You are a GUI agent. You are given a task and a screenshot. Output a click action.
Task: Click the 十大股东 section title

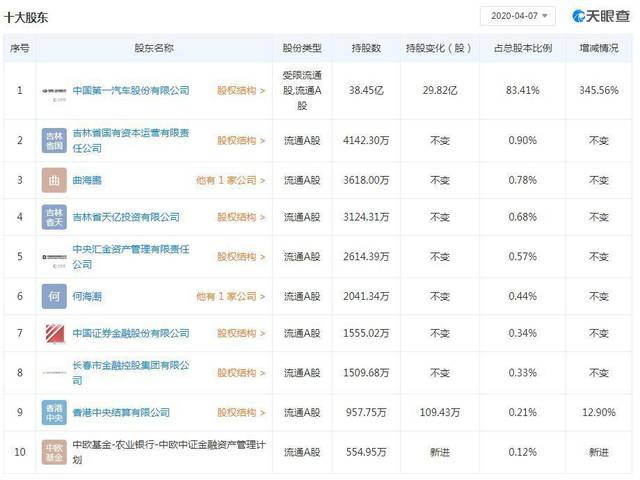(26, 18)
